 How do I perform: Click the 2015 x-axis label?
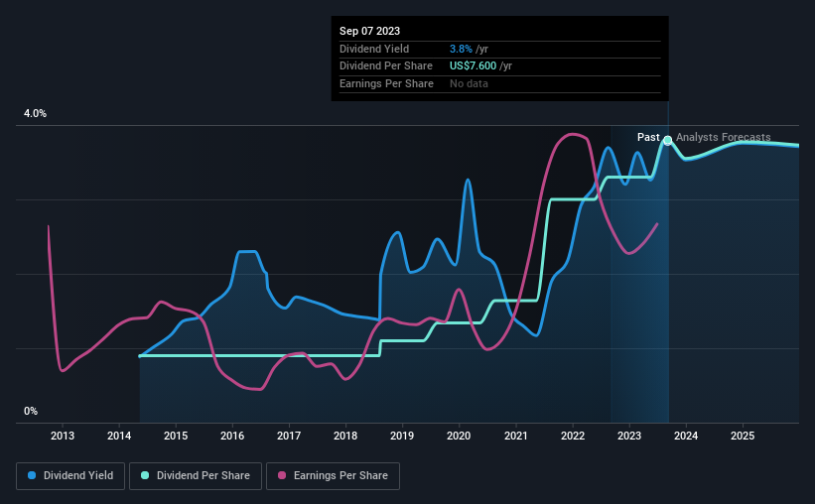coord(176,436)
